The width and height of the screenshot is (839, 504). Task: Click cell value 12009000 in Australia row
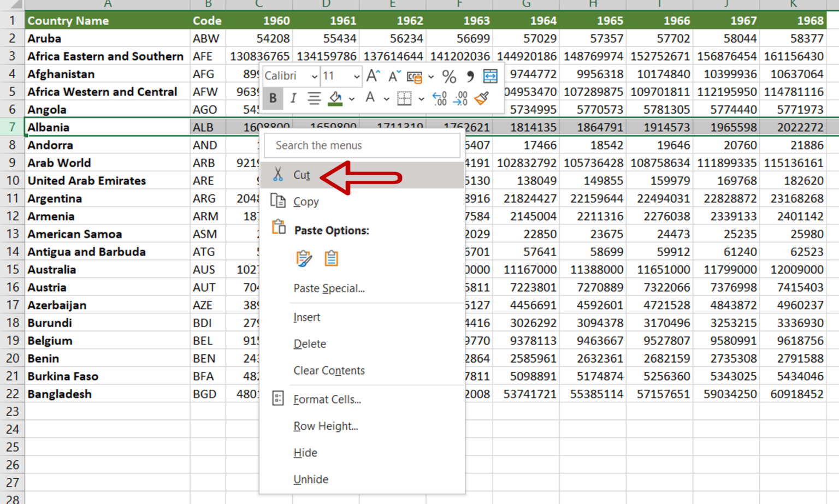[x=793, y=270]
